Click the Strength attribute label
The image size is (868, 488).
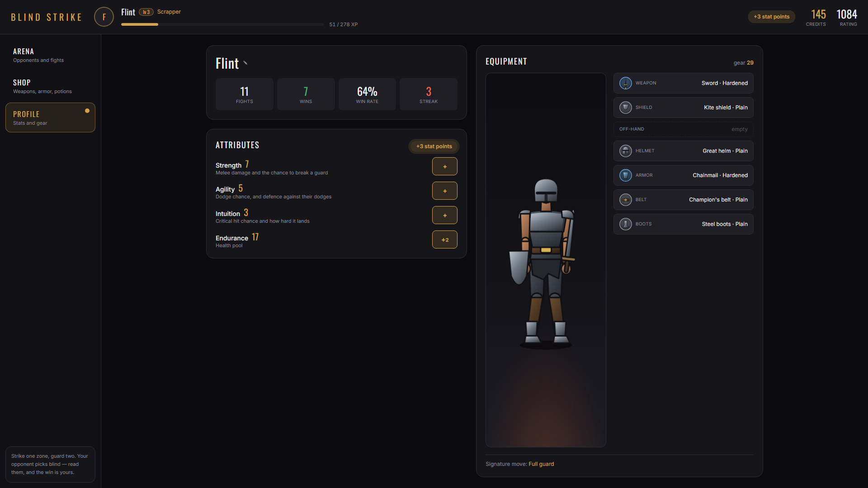click(x=228, y=165)
